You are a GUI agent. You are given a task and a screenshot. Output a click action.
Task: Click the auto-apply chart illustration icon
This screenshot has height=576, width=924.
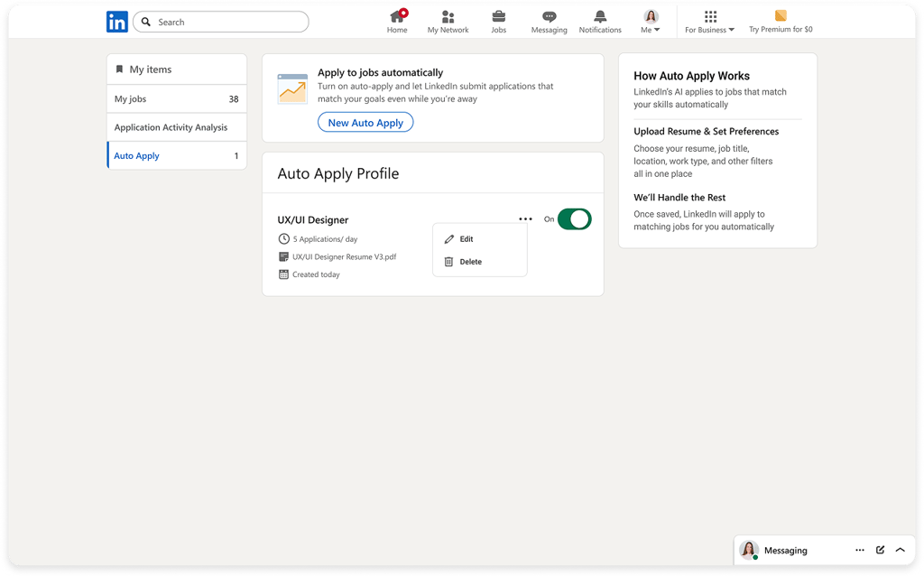(x=292, y=89)
